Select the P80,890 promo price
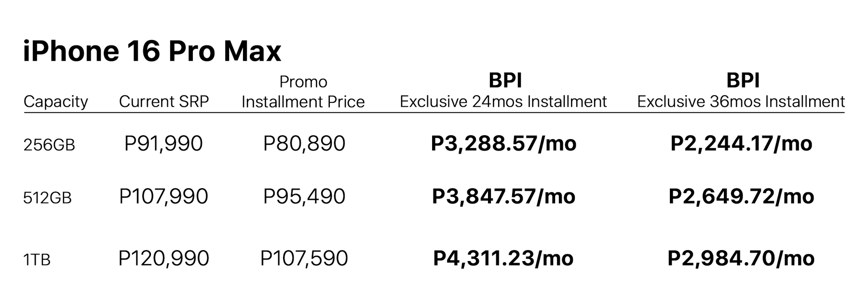The width and height of the screenshot is (868, 306). [304, 144]
